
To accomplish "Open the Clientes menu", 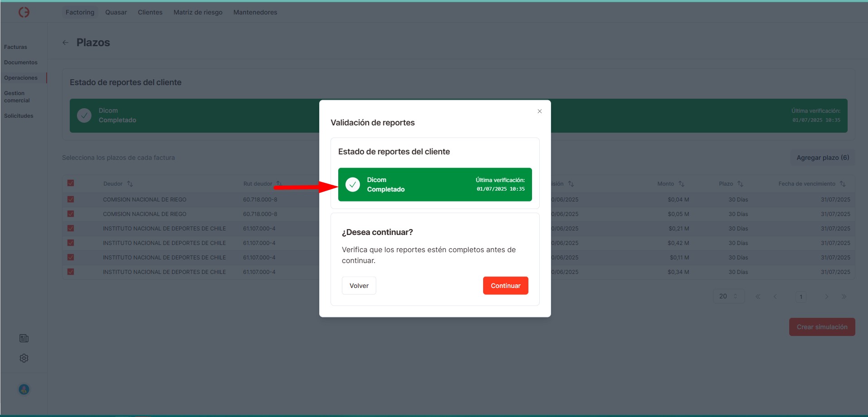I will pyautogui.click(x=150, y=12).
